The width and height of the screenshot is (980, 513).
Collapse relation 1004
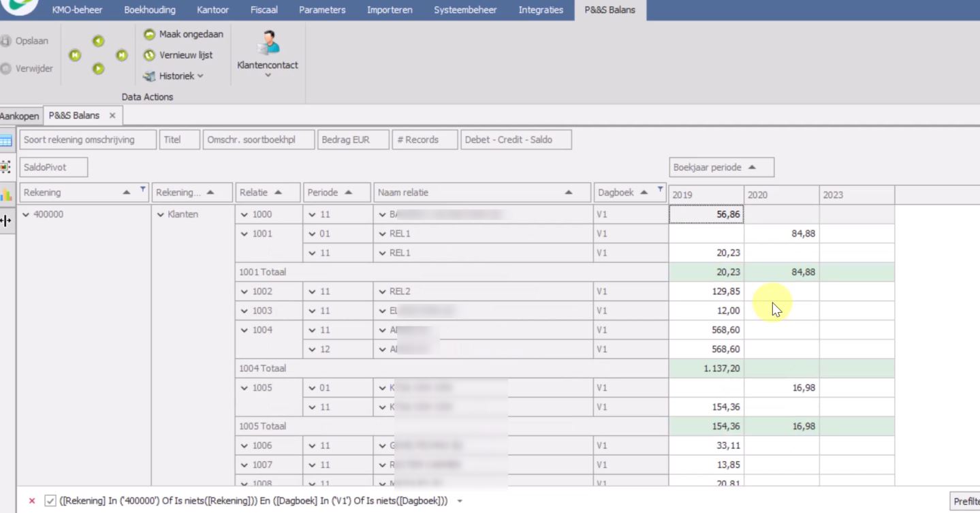pos(244,330)
